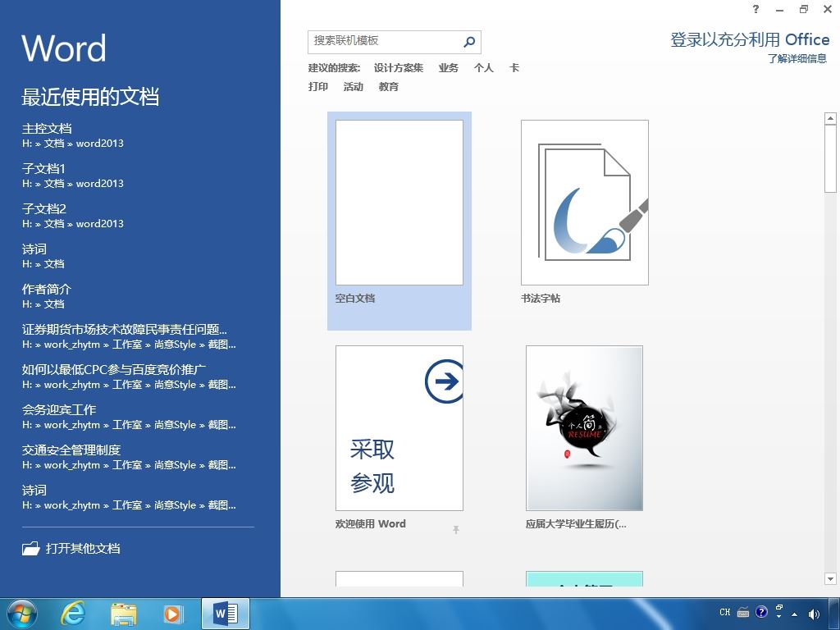
Task: Click the template list scroll-up arrow
Action: [x=830, y=118]
